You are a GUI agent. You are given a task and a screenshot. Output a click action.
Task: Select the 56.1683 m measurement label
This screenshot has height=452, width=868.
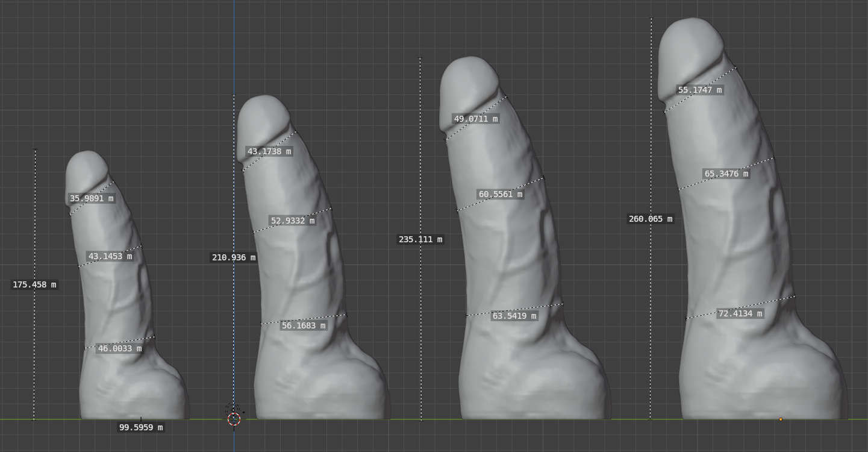pyautogui.click(x=304, y=325)
